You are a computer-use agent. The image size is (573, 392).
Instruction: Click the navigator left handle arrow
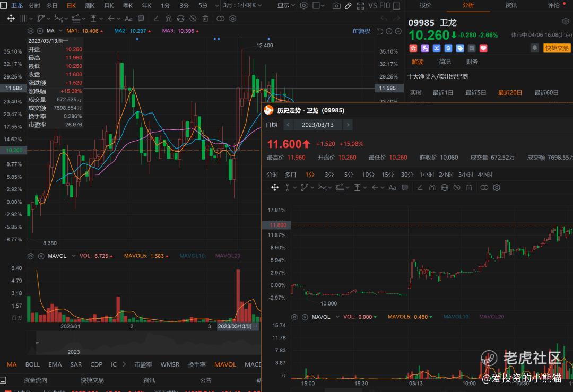(x=37, y=343)
